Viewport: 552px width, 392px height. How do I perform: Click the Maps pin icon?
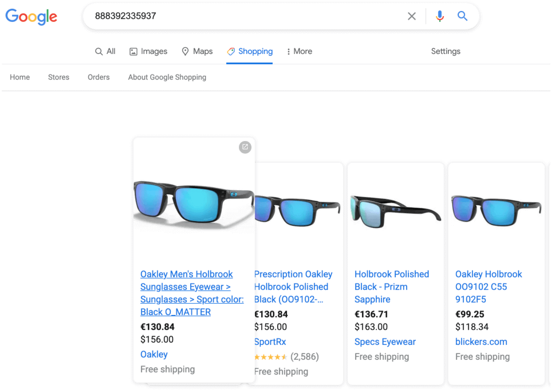click(185, 51)
